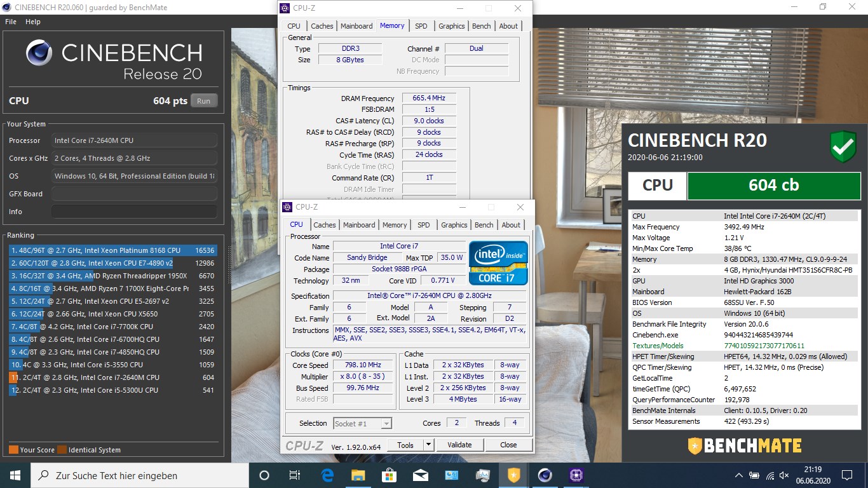Click the taskbar search box
The width and height of the screenshot is (868, 488).
click(140, 475)
